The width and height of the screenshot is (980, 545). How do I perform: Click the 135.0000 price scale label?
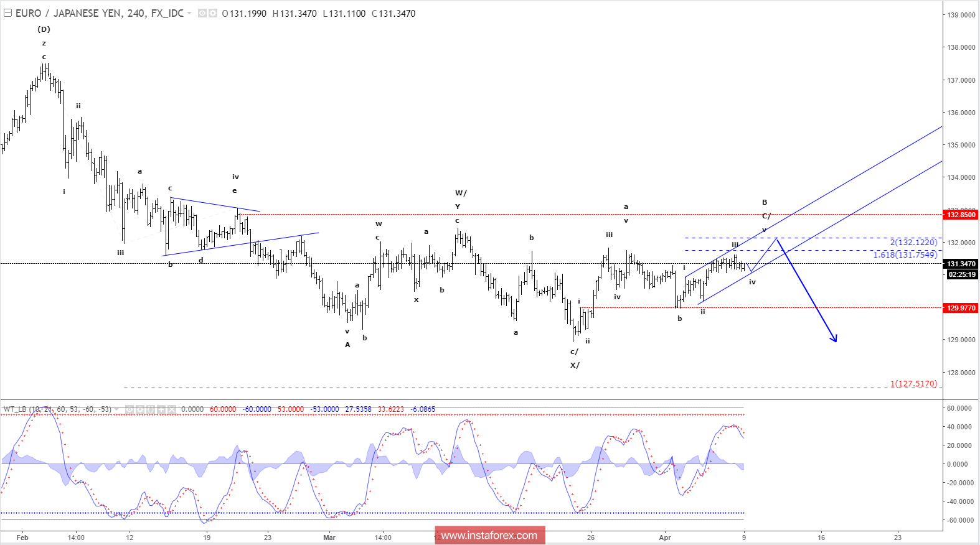(961, 145)
